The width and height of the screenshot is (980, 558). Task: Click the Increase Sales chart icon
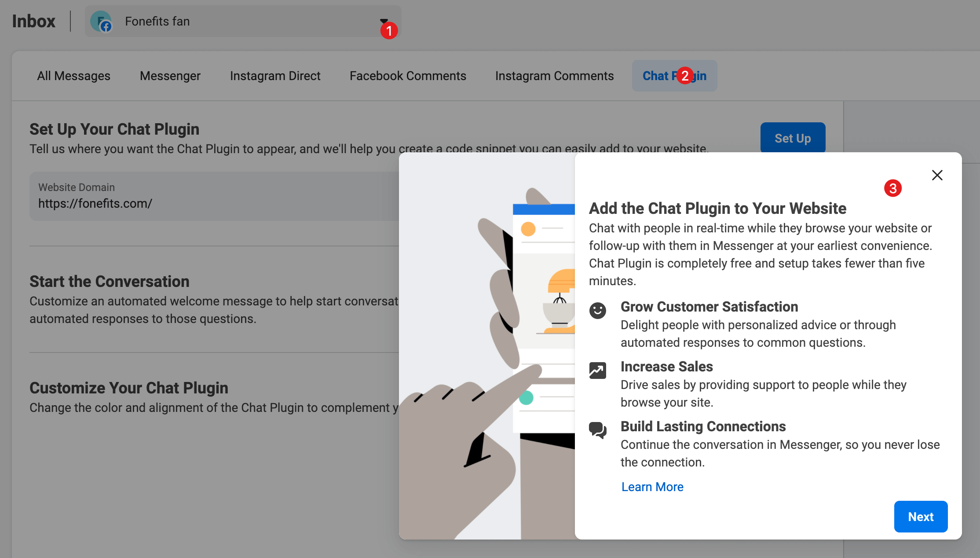click(x=597, y=371)
